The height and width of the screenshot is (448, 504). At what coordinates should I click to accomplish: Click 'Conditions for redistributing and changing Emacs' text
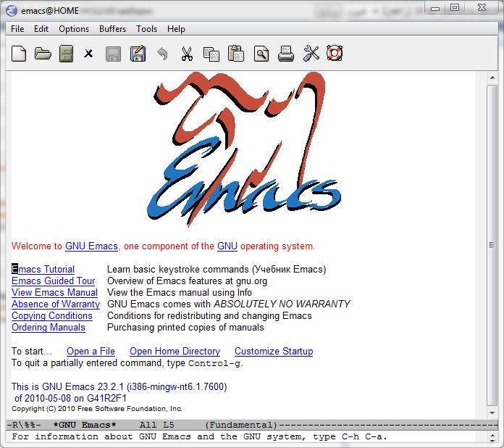209,316
